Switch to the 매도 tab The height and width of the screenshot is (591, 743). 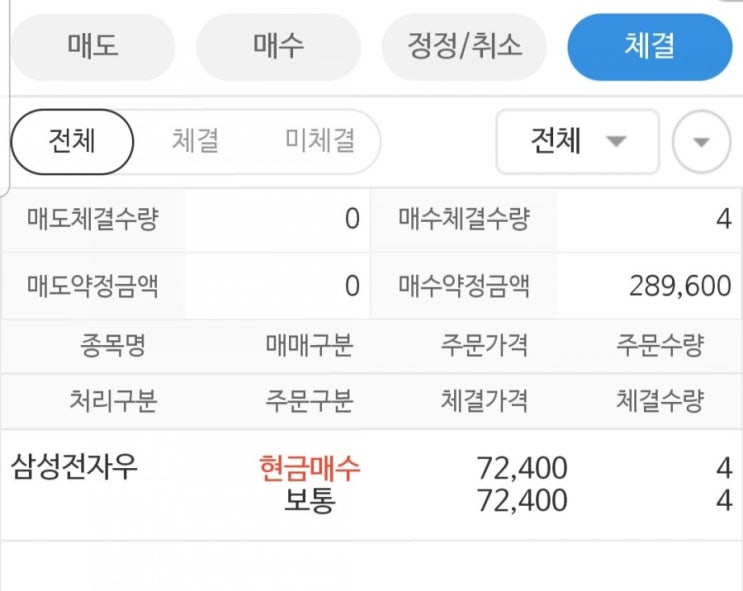coord(93,46)
